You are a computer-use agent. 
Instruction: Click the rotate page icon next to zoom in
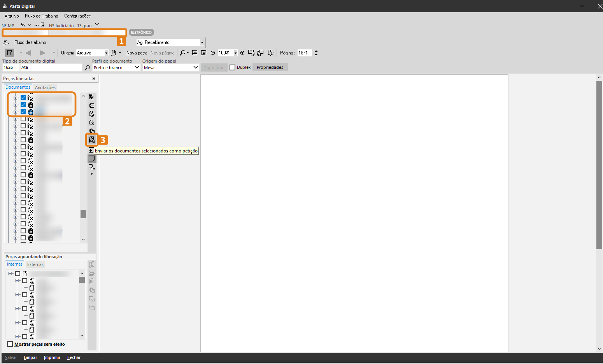pos(251,53)
